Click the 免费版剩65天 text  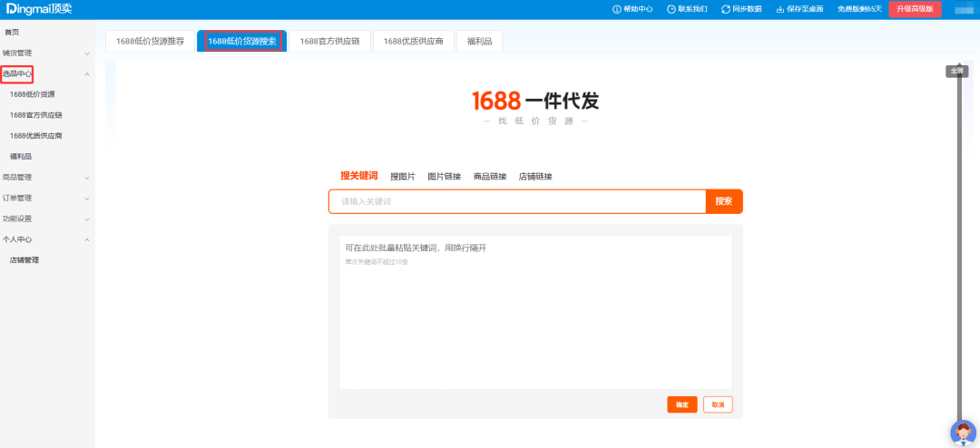(859, 9)
